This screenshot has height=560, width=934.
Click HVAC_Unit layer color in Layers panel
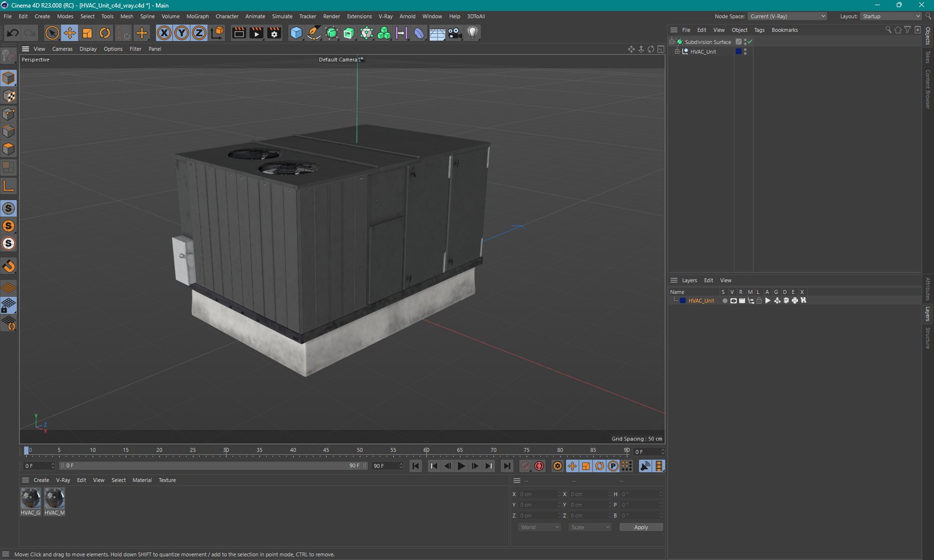(x=683, y=301)
